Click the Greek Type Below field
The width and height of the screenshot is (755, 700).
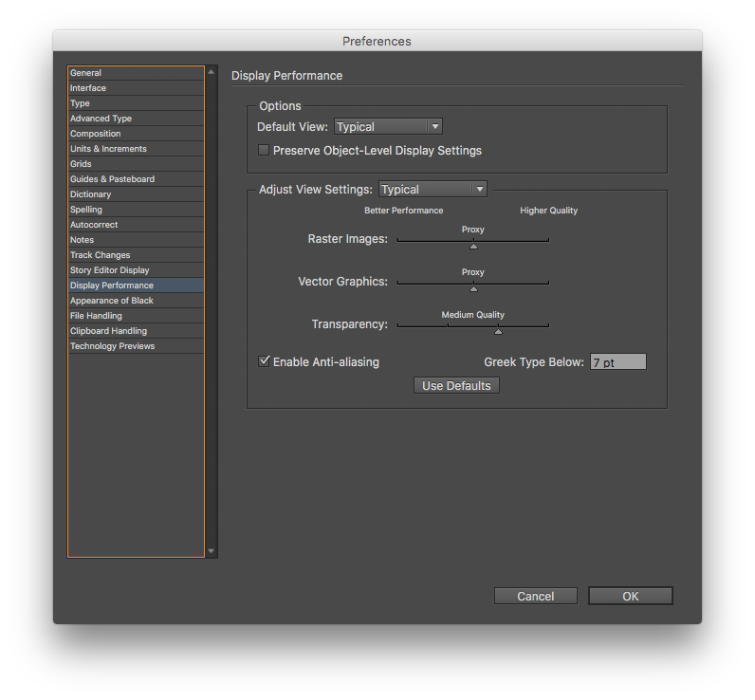click(x=618, y=362)
